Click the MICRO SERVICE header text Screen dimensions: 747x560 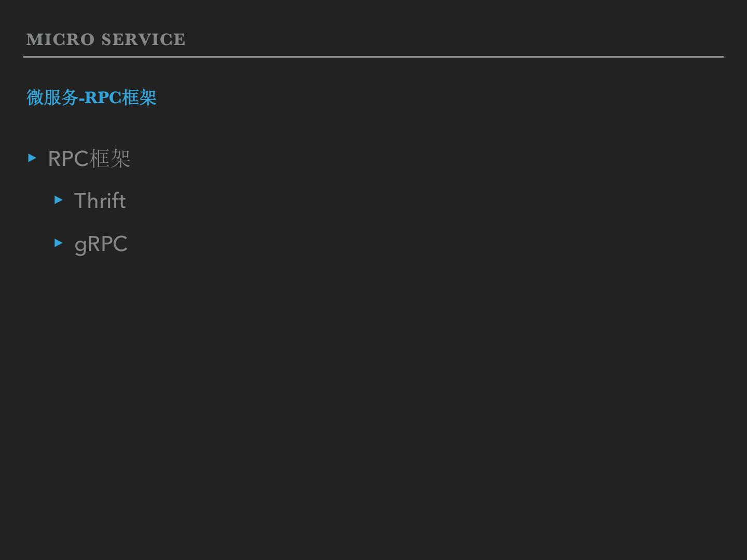pos(106,39)
